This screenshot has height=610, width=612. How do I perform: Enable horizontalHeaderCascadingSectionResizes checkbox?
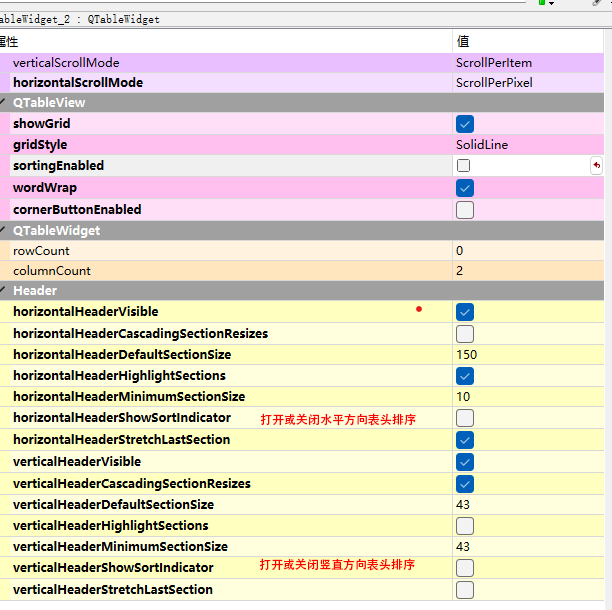(x=464, y=334)
